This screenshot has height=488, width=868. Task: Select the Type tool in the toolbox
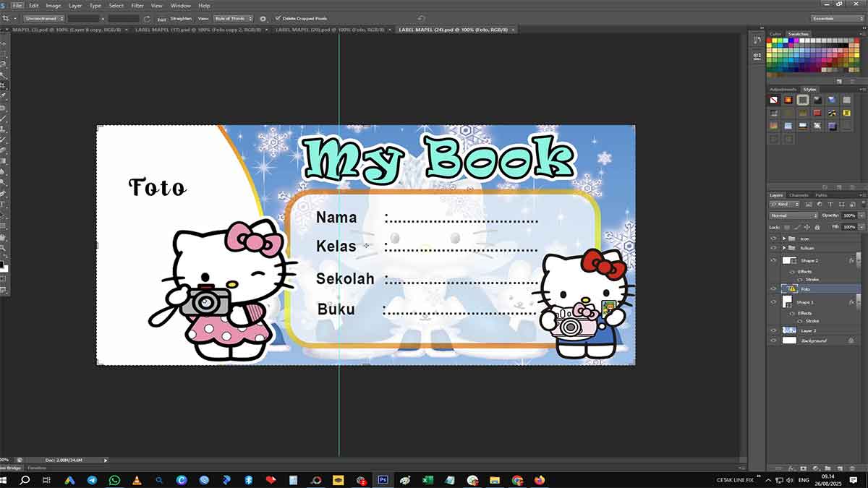(x=4, y=205)
